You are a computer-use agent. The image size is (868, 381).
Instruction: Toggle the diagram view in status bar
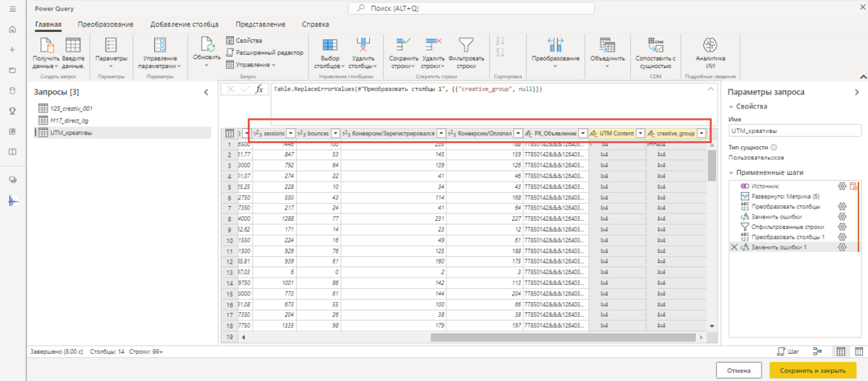pos(817,351)
